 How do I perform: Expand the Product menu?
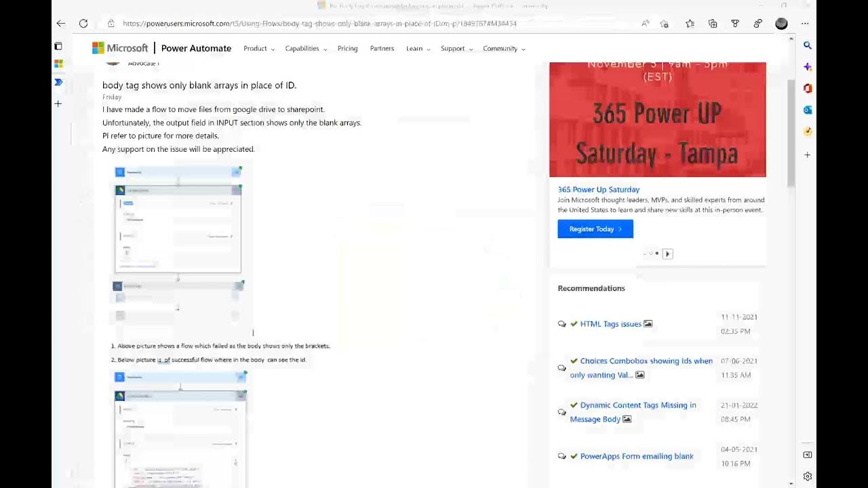(259, 49)
